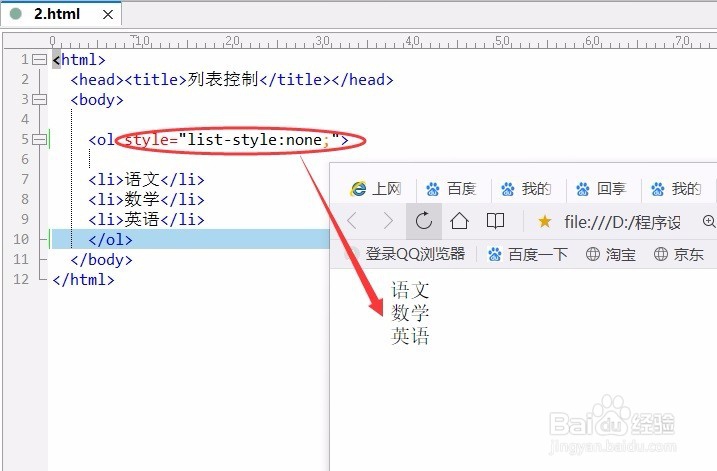Click the <li>语文</li> code line

[x=146, y=179]
